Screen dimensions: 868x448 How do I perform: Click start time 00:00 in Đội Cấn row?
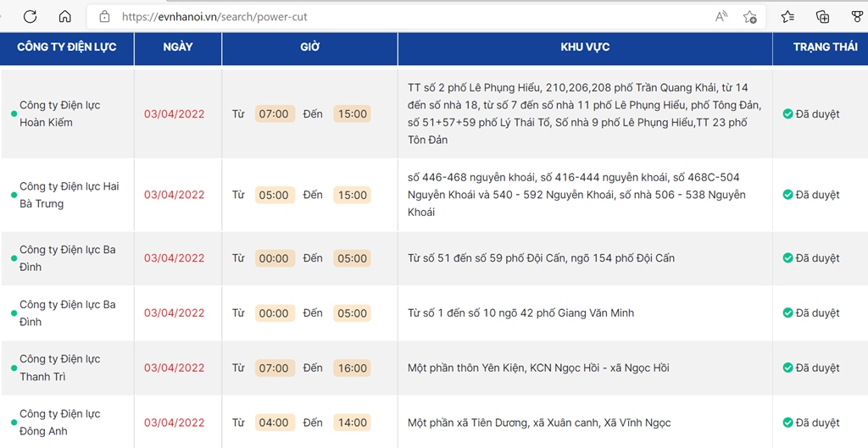275,258
